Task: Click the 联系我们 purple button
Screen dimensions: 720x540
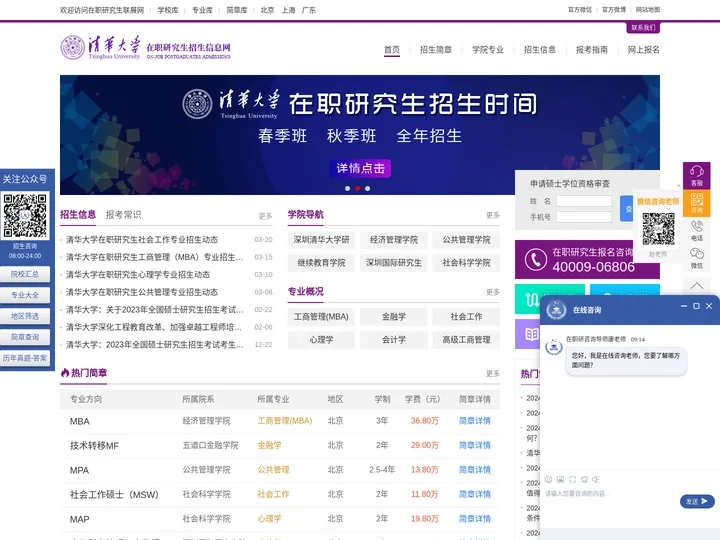Action: point(643,28)
